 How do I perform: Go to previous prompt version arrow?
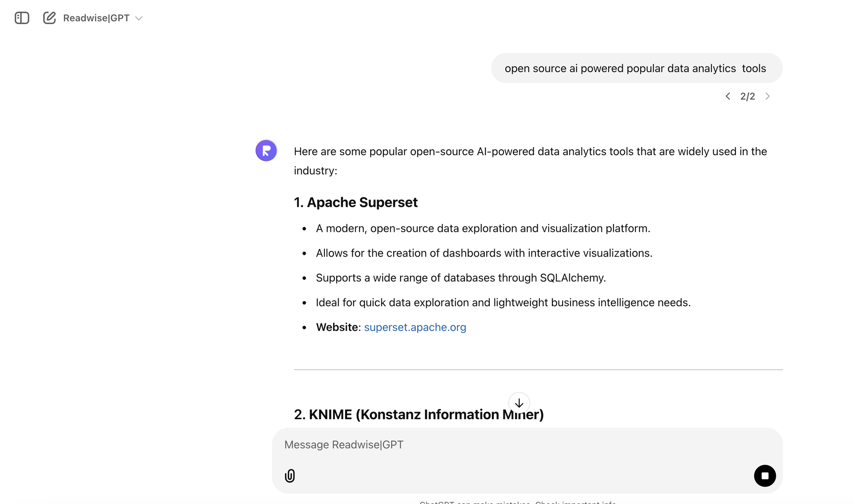click(x=728, y=96)
